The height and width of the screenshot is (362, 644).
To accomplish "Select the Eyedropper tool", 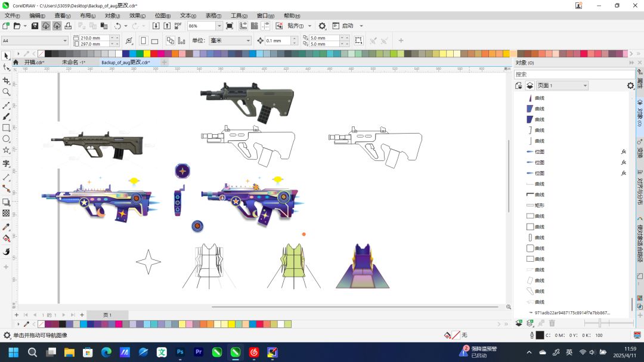I will click(x=6, y=227).
